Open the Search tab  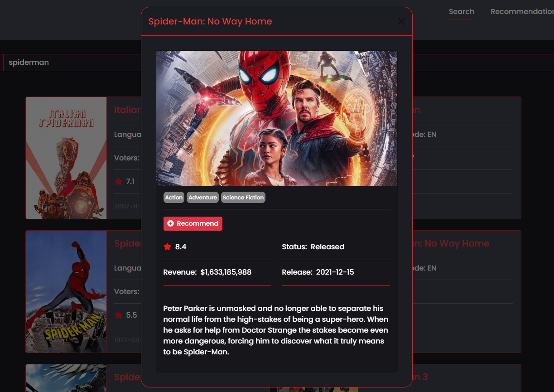pyautogui.click(x=462, y=12)
